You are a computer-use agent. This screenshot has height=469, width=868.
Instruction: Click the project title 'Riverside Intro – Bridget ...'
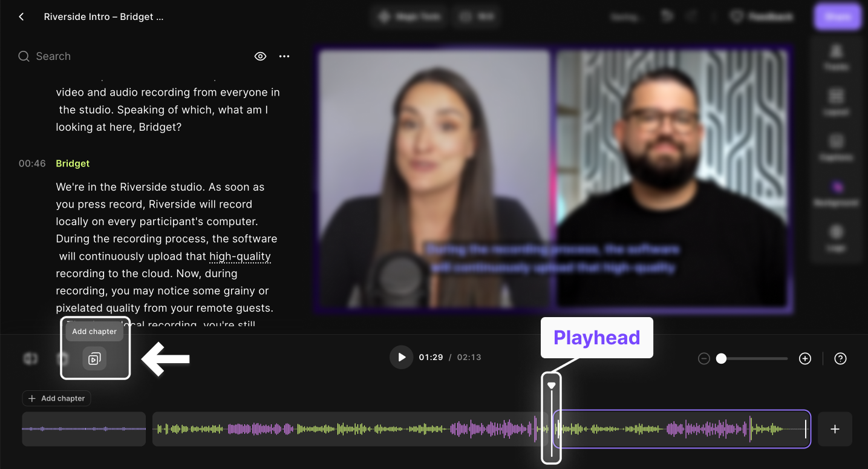point(103,17)
